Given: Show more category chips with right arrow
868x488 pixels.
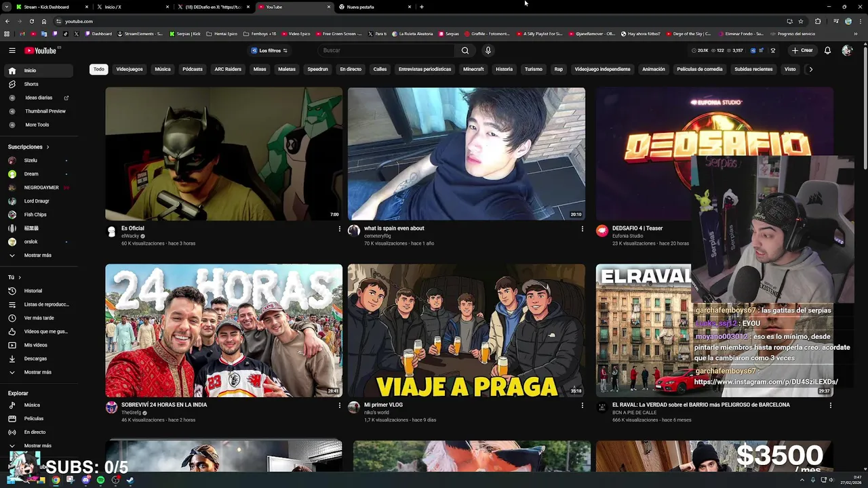Looking at the screenshot, I should (810, 69).
